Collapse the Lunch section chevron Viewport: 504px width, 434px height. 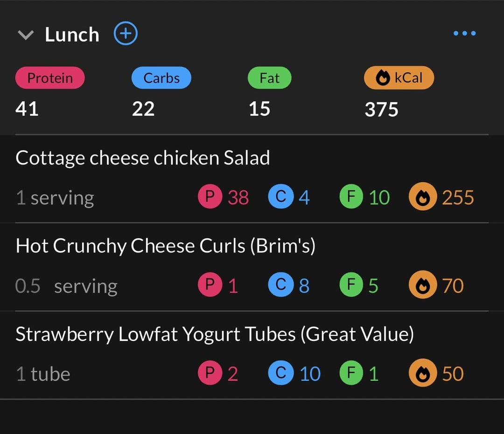coord(25,35)
